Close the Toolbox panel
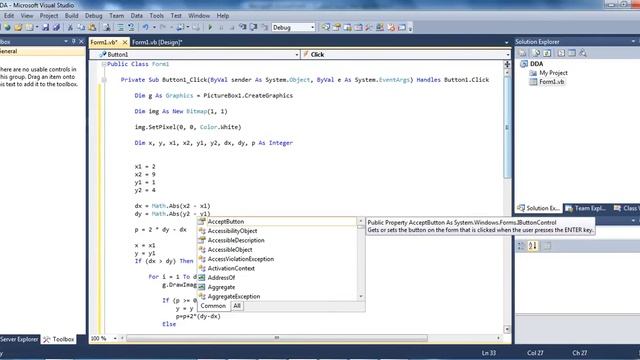640x360 pixels. [81, 42]
